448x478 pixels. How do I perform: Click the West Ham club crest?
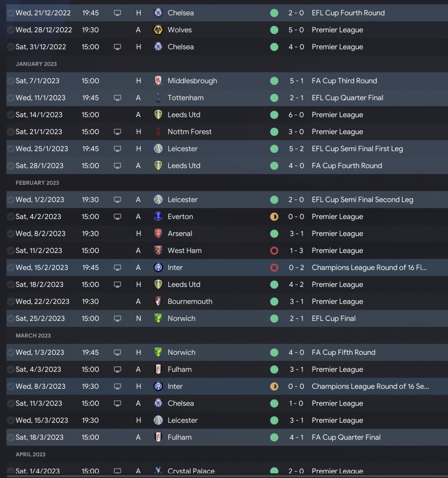[158, 251]
